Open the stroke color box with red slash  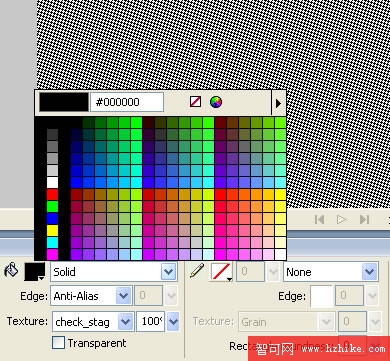tap(221, 272)
